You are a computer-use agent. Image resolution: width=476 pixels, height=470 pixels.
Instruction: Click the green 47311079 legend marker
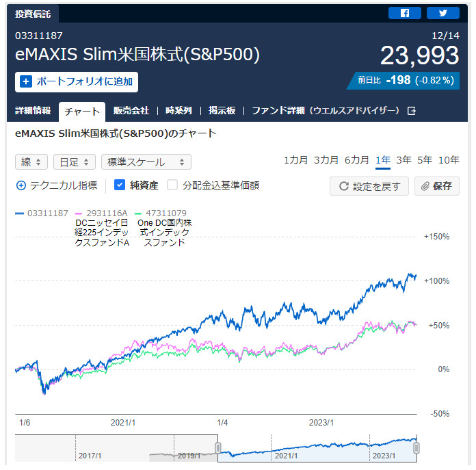tap(138, 213)
